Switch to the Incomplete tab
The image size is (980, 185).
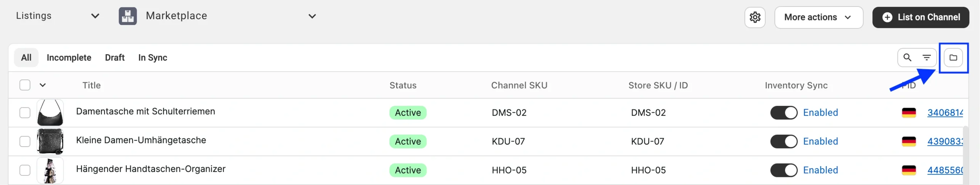pos(69,58)
